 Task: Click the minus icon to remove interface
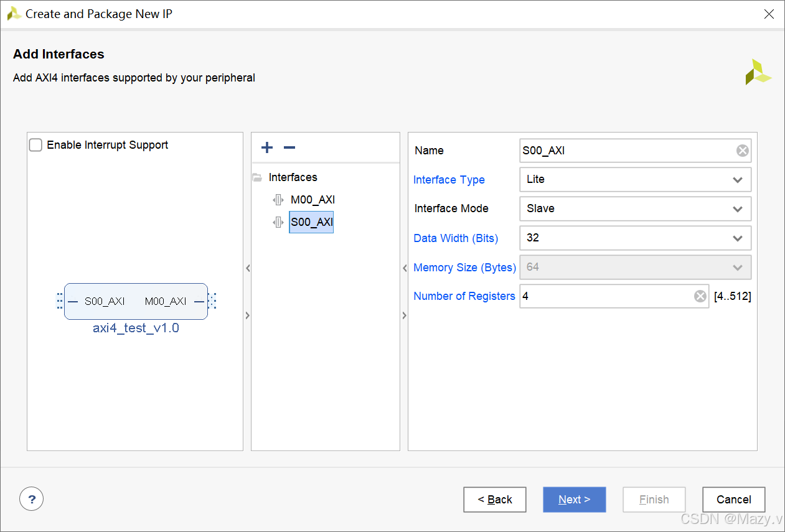[289, 147]
